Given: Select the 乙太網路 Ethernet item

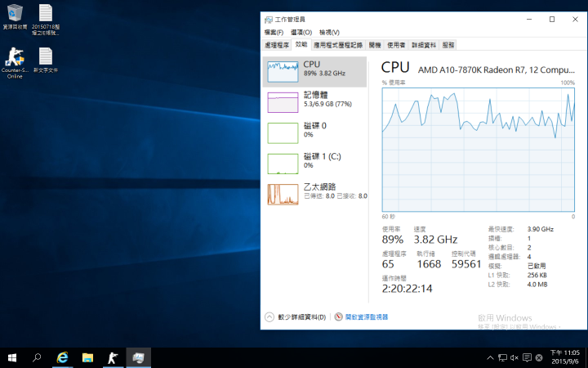Looking at the screenshot, I should point(314,194).
